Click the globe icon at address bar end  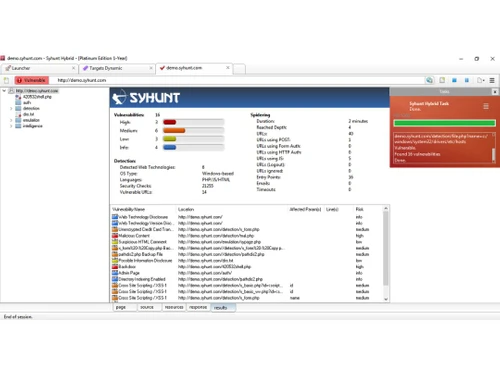(429, 80)
